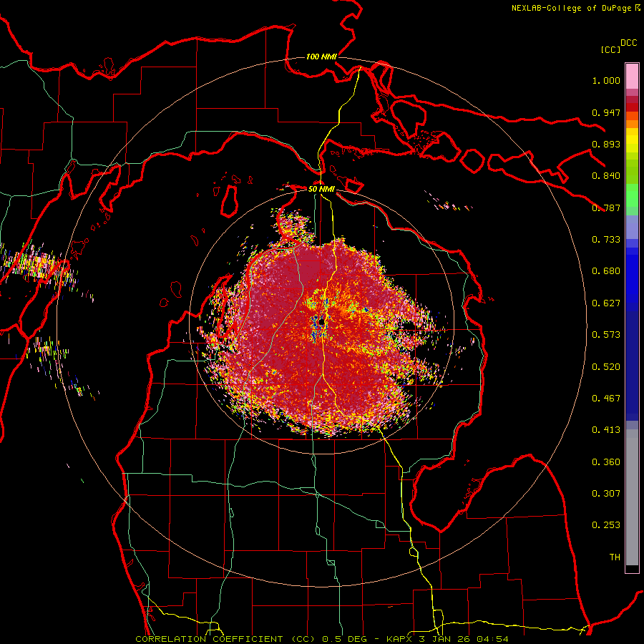Image resolution: width=644 pixels, height=644 pixels.
Task: Select the 0.947 scale value
Action: (x=606, y=112)
